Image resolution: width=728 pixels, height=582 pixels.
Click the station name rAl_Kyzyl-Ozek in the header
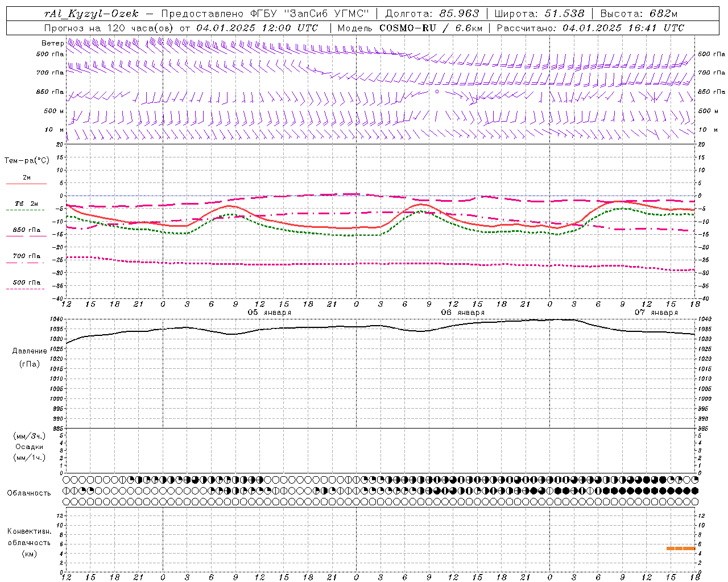click(92, 14)
